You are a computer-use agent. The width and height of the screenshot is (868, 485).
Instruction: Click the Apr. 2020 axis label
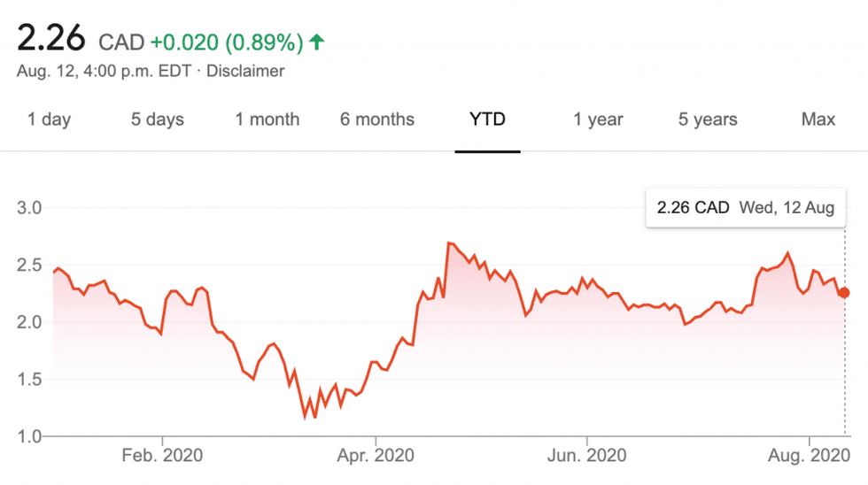376,456
